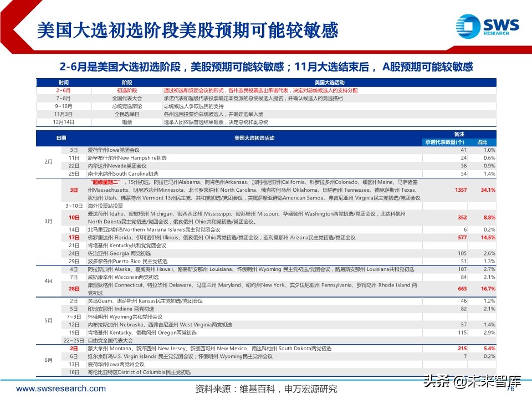Select the 7~9日 date cell
Image resolution: width=532 pixels, height=399 pixels.
click(74, 317)
